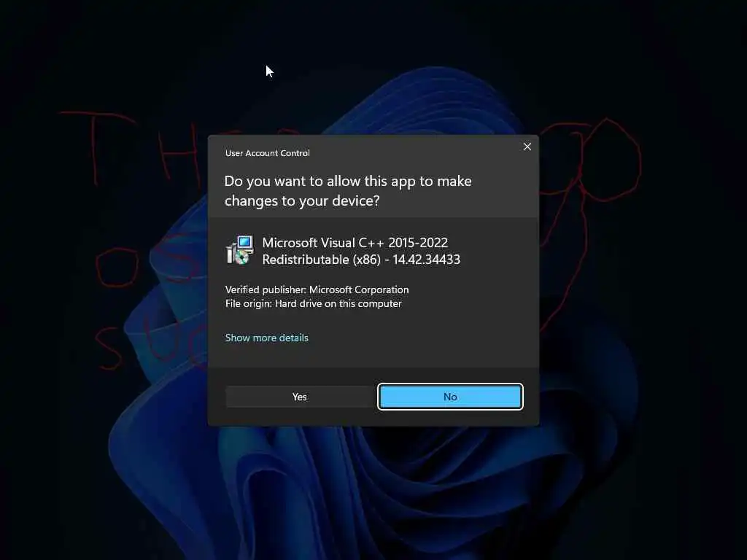Click 'File origin: Hard drive on this computer'
Image resolution: width=747 pixels, height=560 pixels.
(314, 304)
